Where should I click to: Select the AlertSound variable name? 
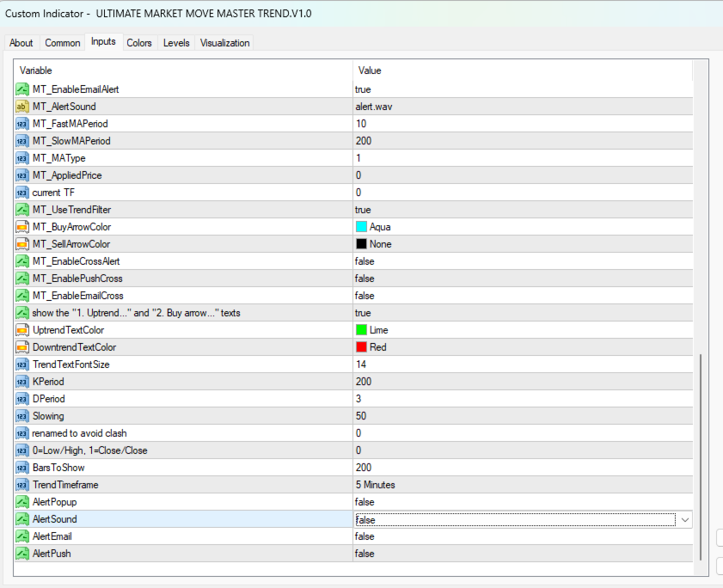click(x=54, y=519)
